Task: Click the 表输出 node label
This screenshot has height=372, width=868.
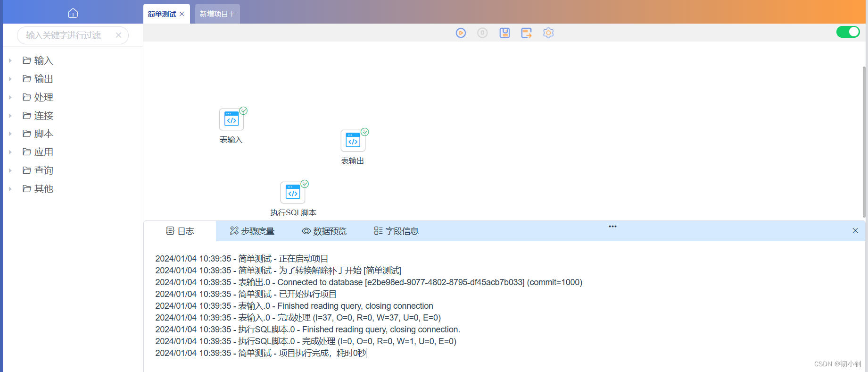Action: 353,161
